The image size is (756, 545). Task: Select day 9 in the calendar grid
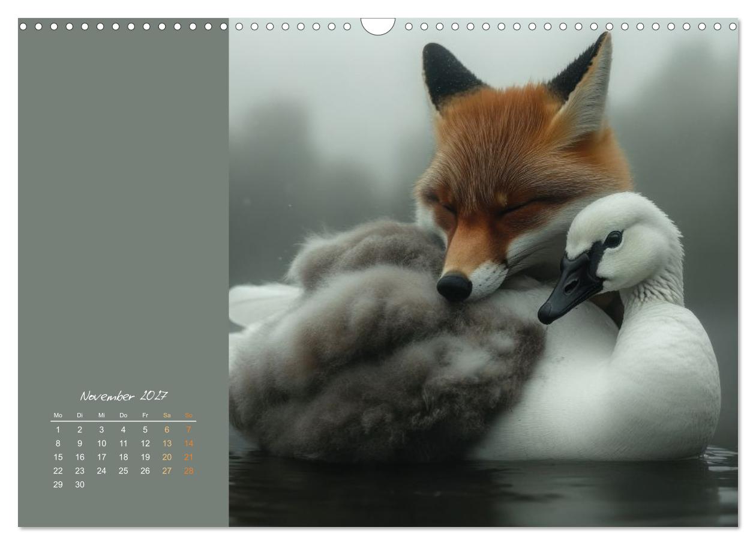(80, 444)
